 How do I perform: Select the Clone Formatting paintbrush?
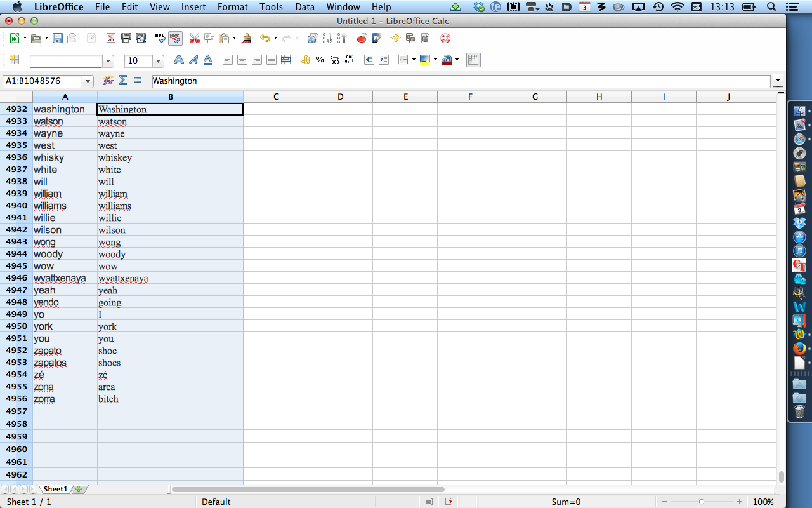(247, 39)
